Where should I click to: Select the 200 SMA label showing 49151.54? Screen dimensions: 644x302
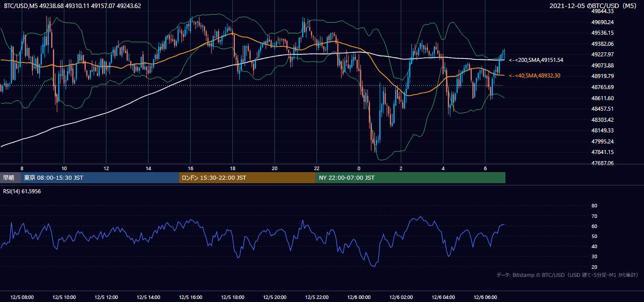[x=536, y=60]
